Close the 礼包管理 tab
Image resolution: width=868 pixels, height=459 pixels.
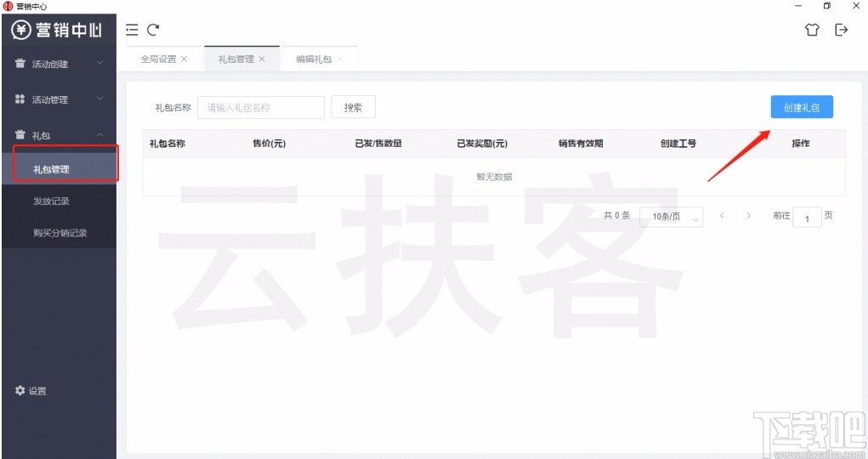[x=262, y=59]
